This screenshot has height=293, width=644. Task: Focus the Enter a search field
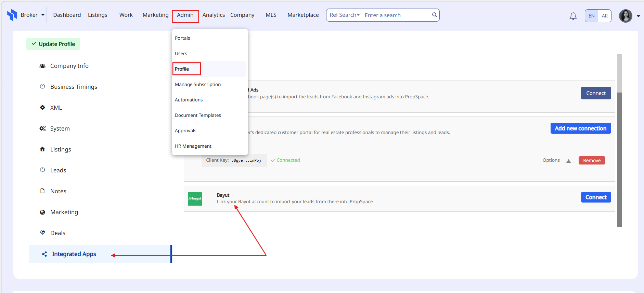point(396,15)
